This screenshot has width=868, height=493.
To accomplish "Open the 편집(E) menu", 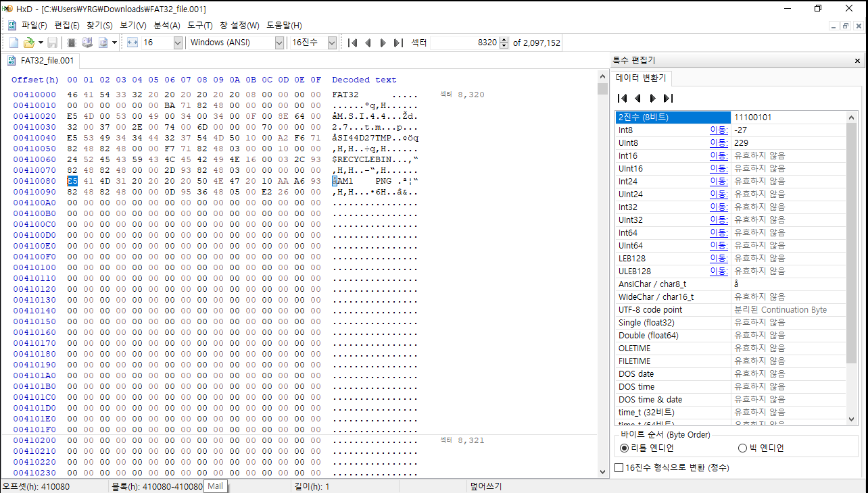I will click(x=66, y=25).
